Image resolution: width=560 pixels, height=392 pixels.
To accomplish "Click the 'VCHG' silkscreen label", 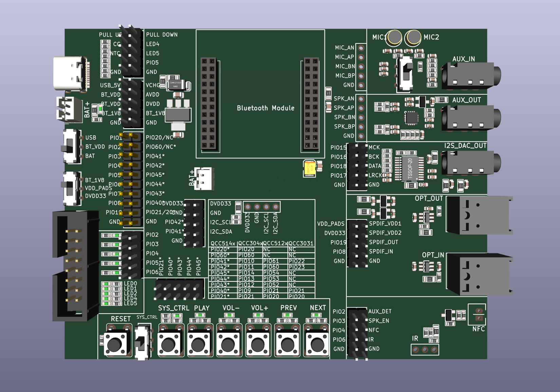I will pyautogui.click(x=153, y=85).
